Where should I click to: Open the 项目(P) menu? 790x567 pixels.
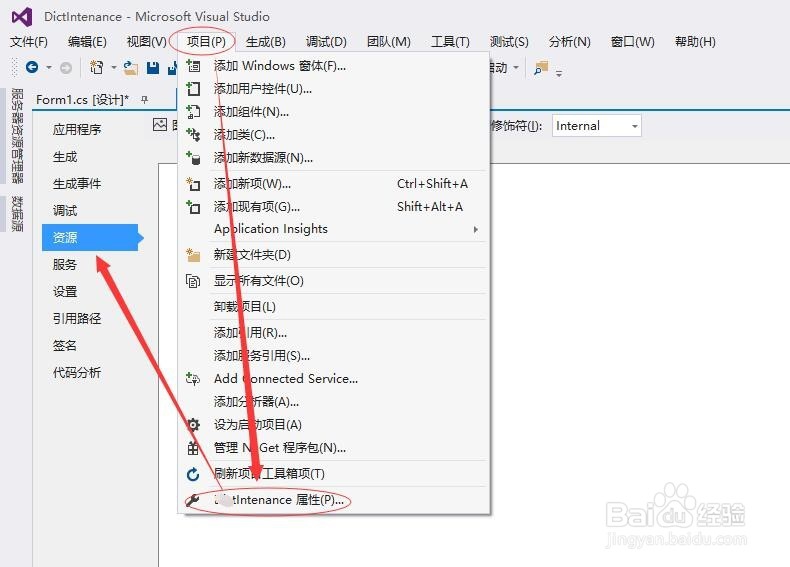(206, 42)
